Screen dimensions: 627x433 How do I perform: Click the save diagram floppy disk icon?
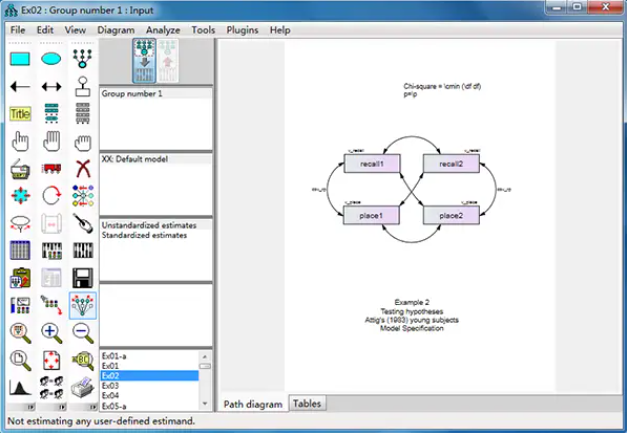[x=83, y=278]
